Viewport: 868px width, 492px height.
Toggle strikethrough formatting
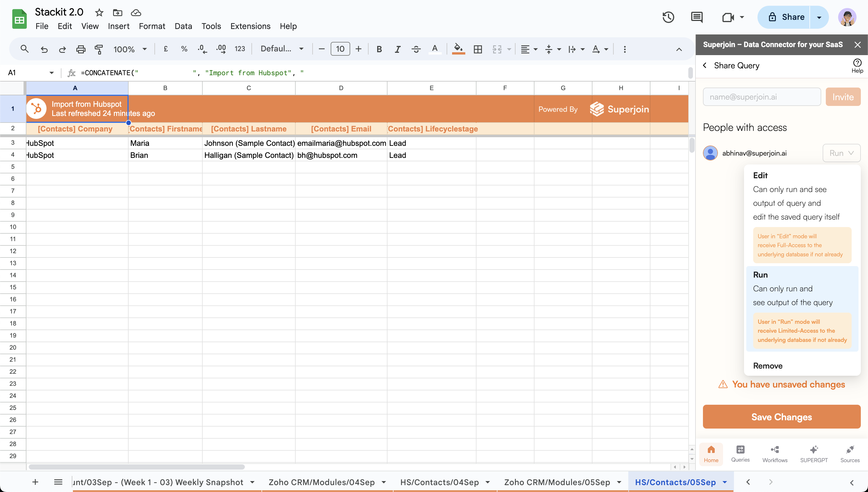coord(416,49)
